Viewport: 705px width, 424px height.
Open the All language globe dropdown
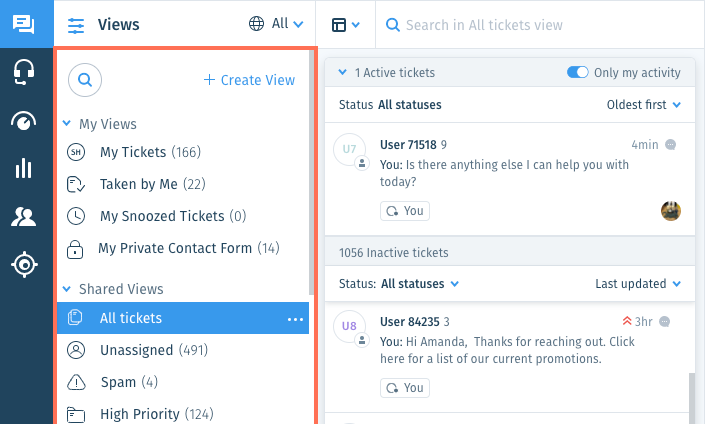click(x=276, y=24)
